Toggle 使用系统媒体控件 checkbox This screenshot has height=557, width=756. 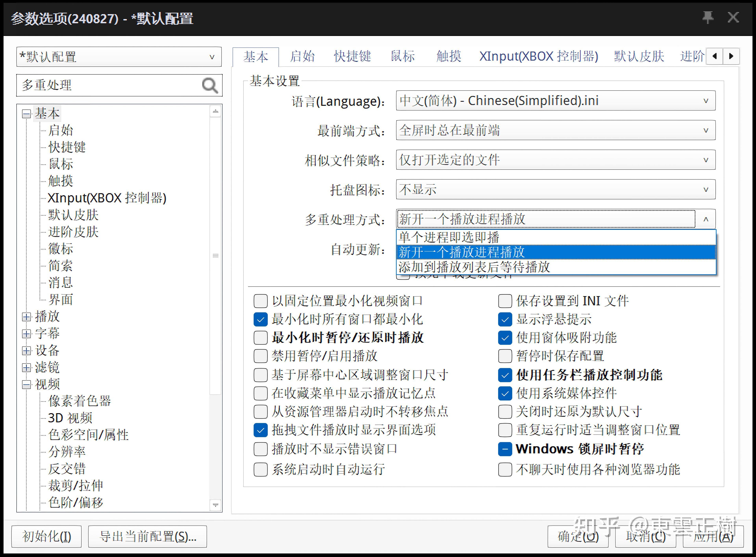[x=505, y=393]
